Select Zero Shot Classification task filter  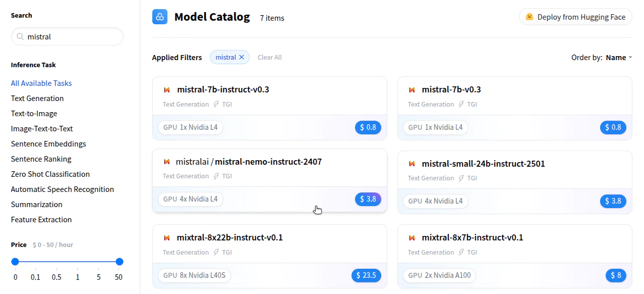[50, 174]
